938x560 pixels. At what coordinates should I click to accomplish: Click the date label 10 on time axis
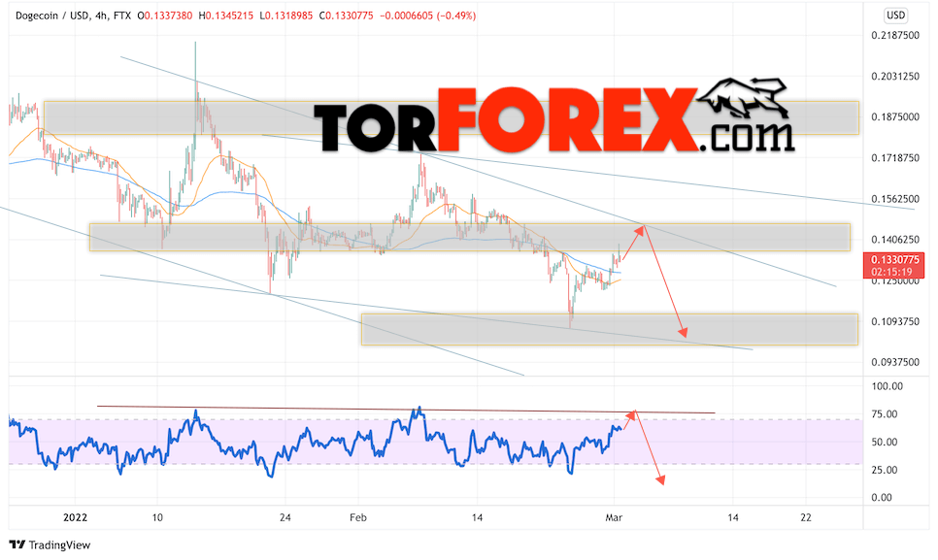(157, 517)
